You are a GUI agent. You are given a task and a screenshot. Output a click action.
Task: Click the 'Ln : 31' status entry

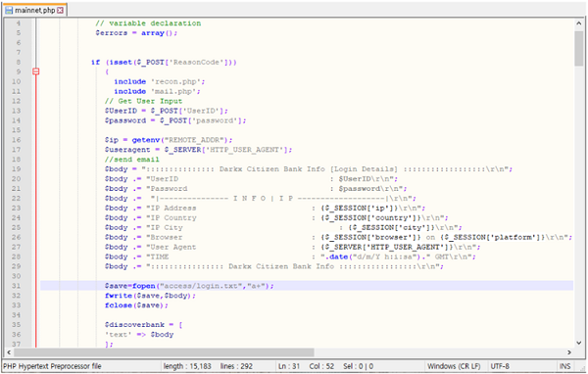(289, 366)
